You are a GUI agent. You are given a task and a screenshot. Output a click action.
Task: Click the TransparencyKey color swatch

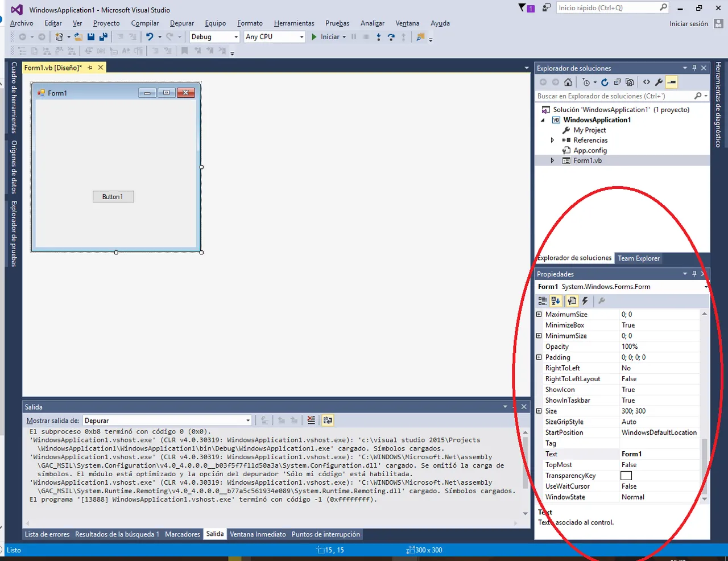(x=626, y=476)
